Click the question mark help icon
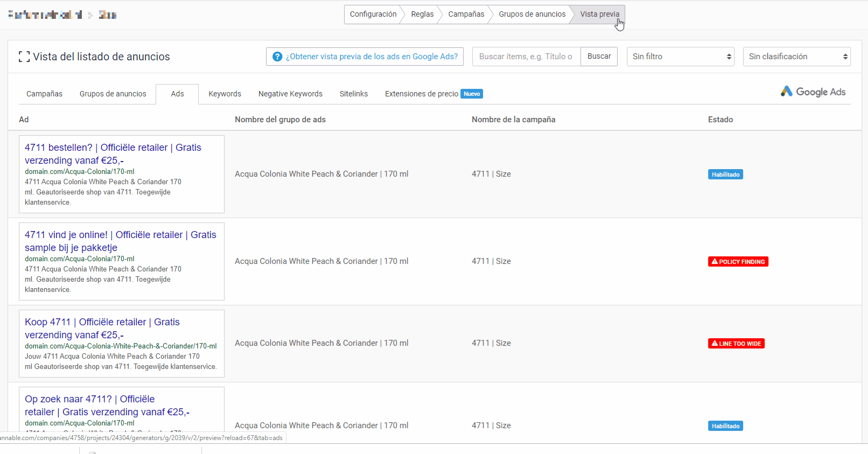The image size is (868, 454). point(277,57)
